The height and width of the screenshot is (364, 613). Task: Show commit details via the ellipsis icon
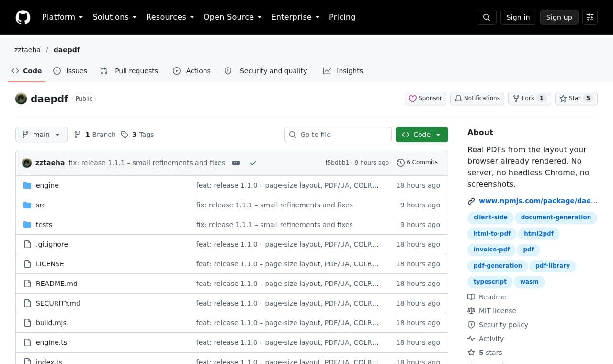pyautogui.click(x=236, y=163)
